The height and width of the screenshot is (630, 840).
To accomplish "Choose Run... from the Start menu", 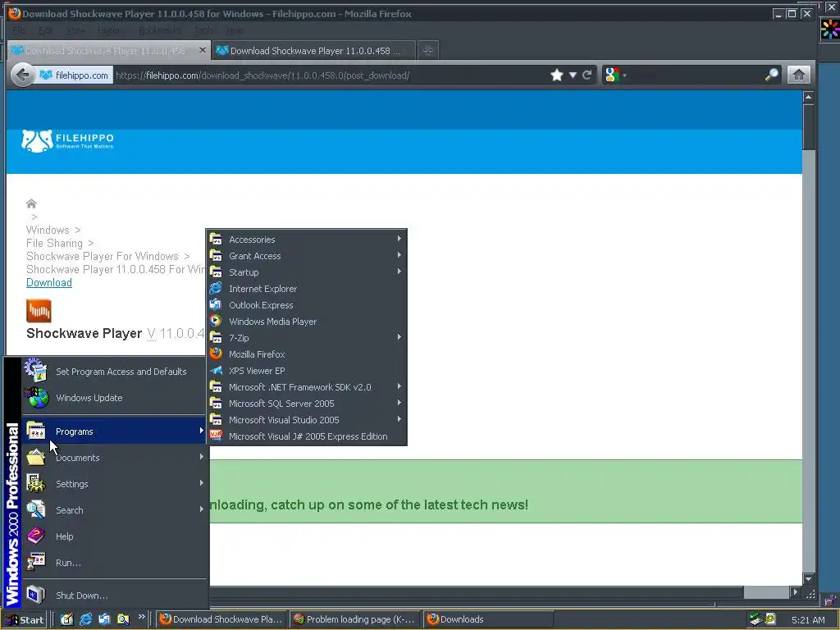I will point(115,563).
